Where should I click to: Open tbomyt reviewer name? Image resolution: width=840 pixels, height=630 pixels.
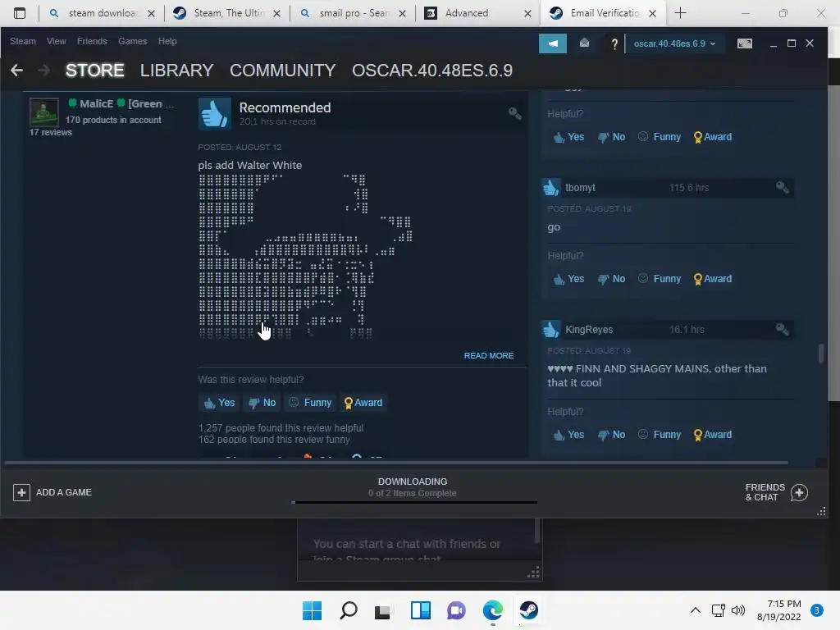(580, 188)
